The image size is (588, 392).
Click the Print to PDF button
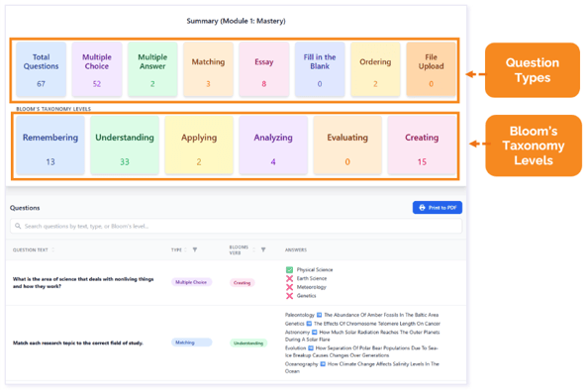point(438,208)
